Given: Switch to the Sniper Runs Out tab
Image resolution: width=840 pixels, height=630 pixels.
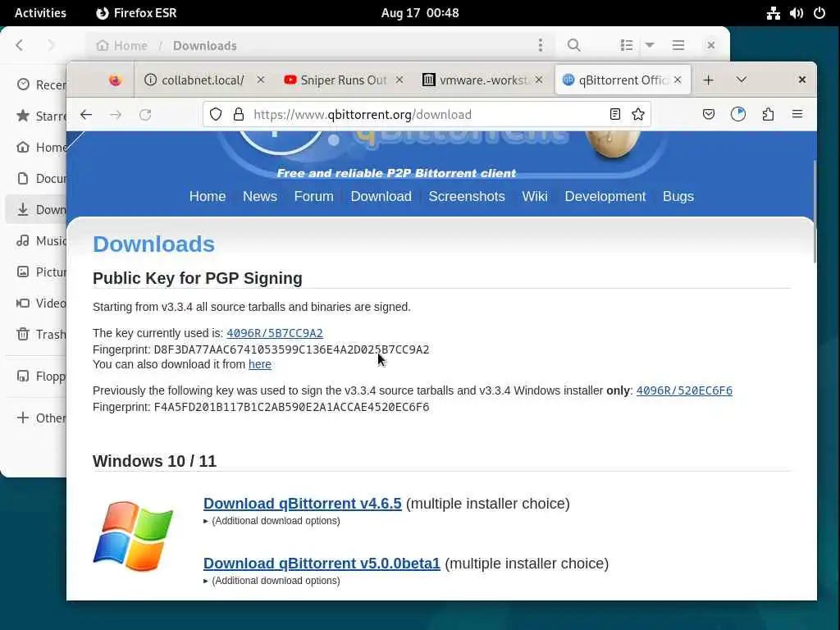Looking at the screenshot, I should [344, 80].
